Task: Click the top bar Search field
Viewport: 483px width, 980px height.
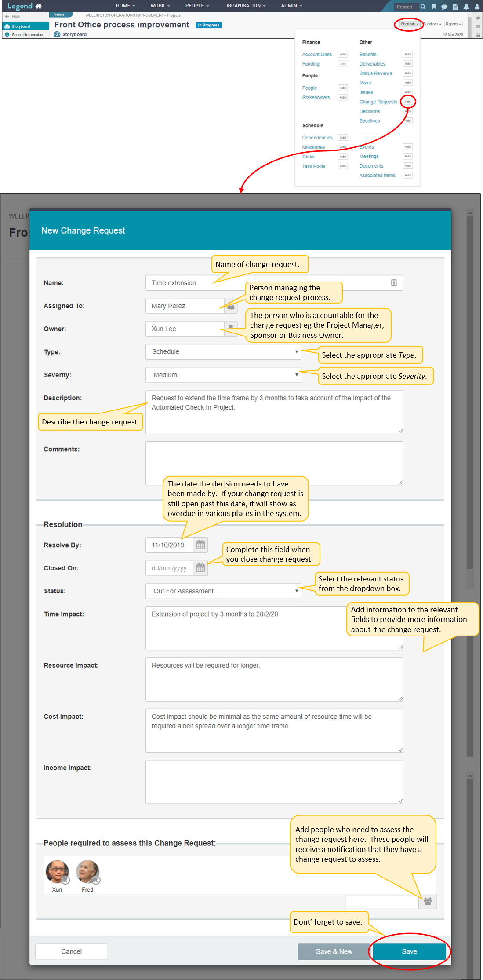Action: (x=405, y=7)
